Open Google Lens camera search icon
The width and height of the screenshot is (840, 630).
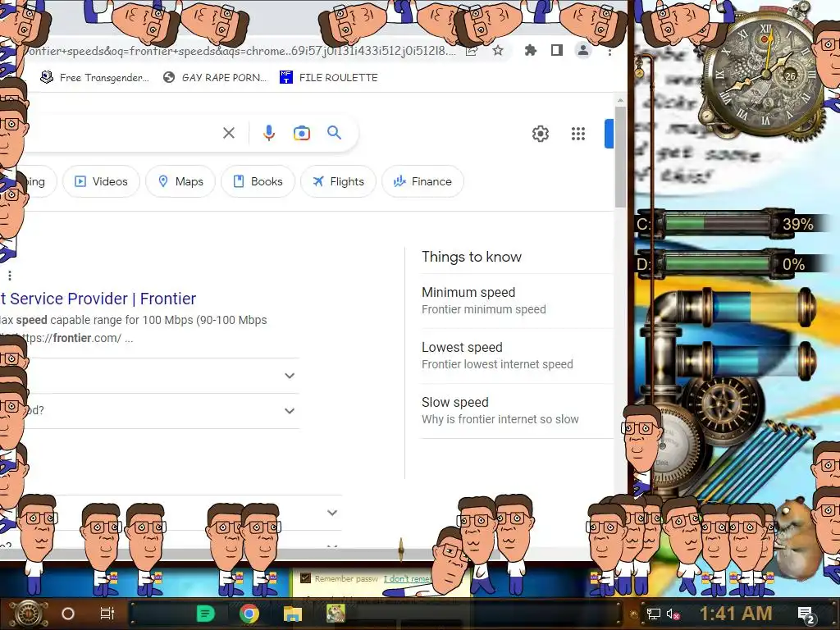[302, 133]
